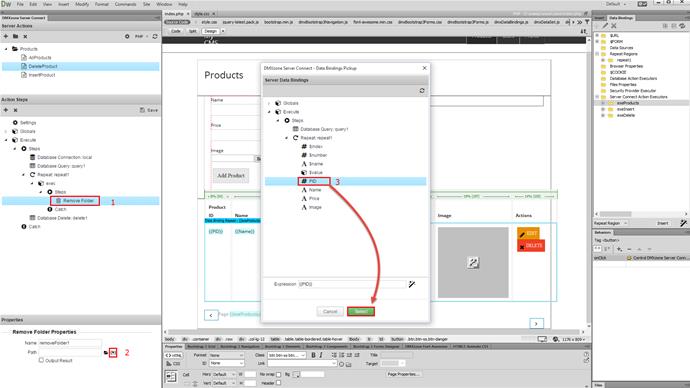Add a new server action
The width and height of the screenshot is (690, 388).
click(6, 36)
